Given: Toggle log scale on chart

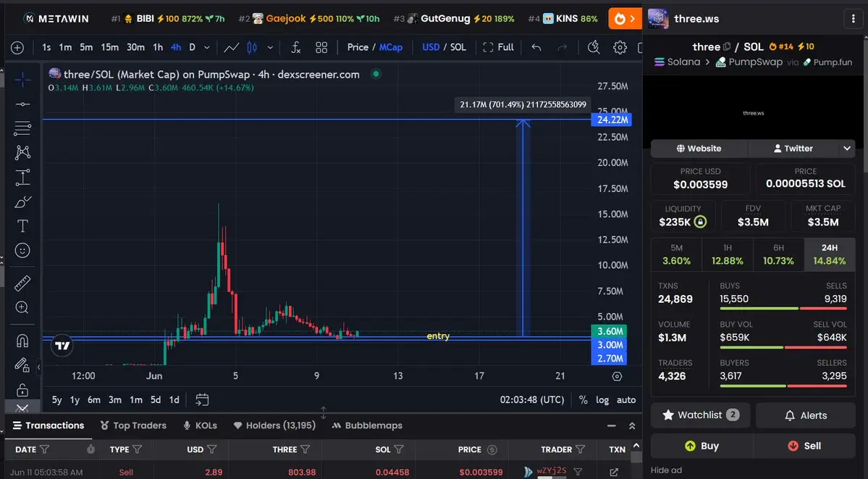Looking at the screenshot, I should pyautogui.click(x=602, y=400).
